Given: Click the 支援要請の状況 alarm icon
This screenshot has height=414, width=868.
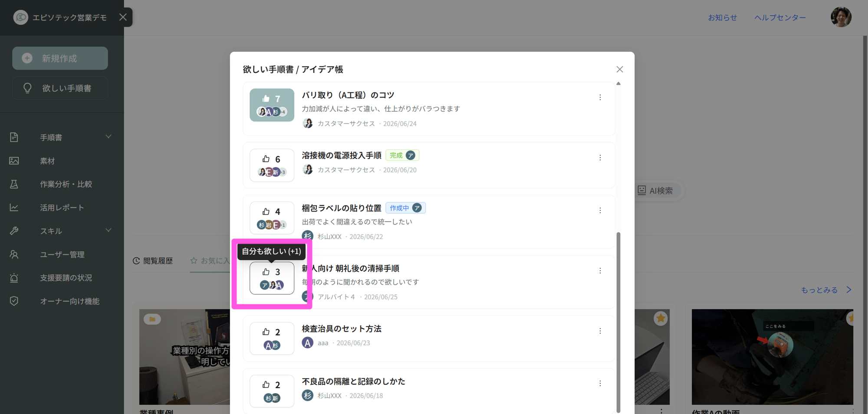Looking at the screenshot, I should click(x=14, y=278).
